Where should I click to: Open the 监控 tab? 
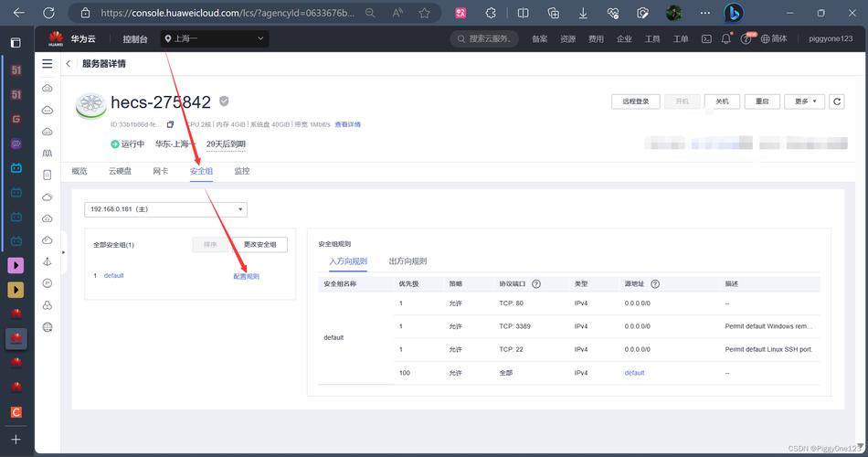pos(241,171)
